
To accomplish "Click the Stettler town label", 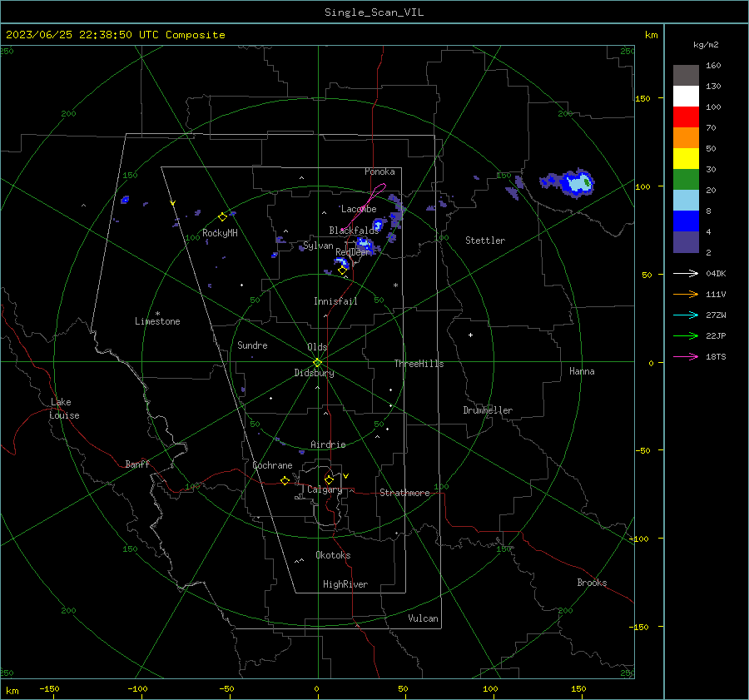I will coord(485,241).
